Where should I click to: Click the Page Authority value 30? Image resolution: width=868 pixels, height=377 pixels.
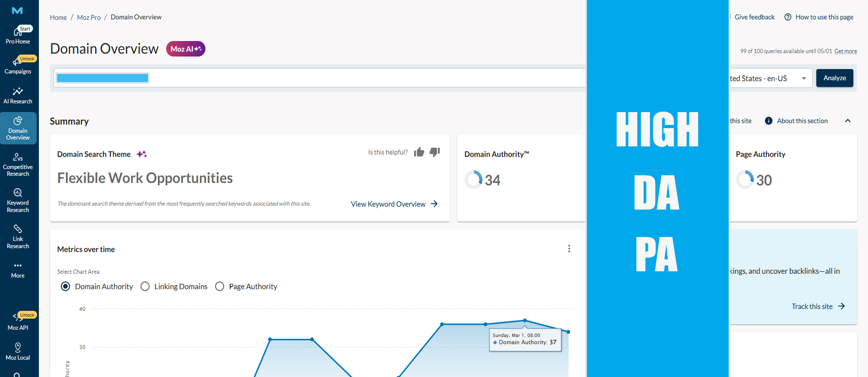pos(764,180)
